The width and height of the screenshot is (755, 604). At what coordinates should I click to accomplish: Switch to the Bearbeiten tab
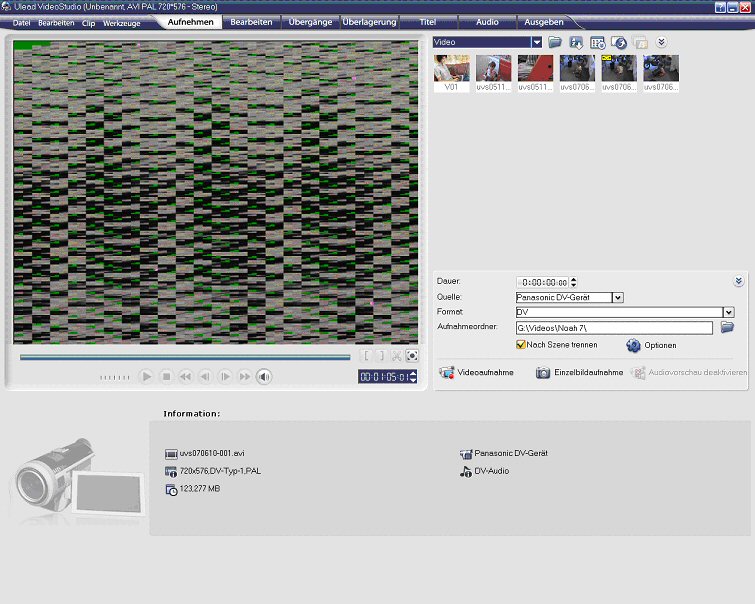coord(251,21)
